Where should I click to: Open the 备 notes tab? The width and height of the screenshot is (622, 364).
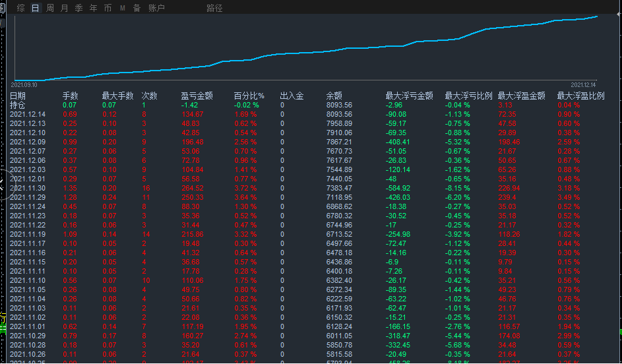(x=137, y=8)
